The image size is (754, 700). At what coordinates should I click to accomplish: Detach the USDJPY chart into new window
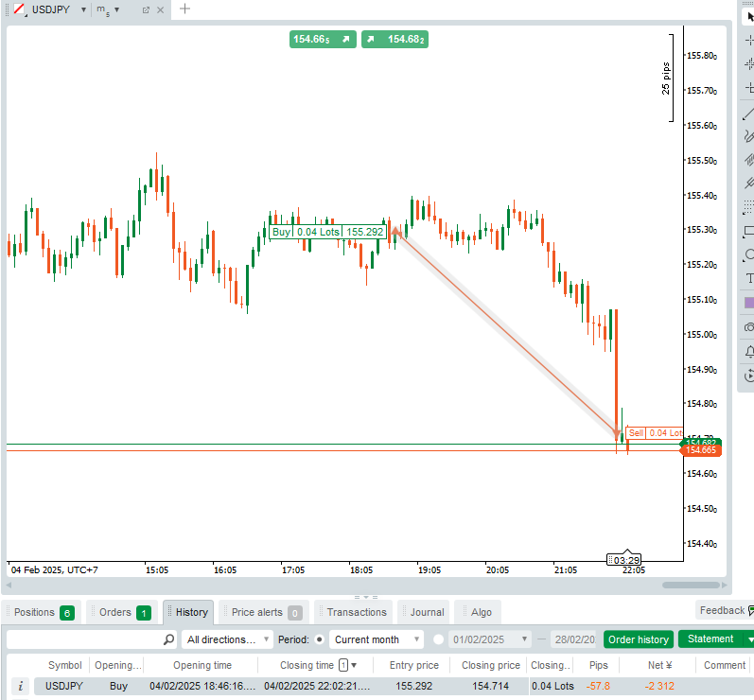(146, 9)
